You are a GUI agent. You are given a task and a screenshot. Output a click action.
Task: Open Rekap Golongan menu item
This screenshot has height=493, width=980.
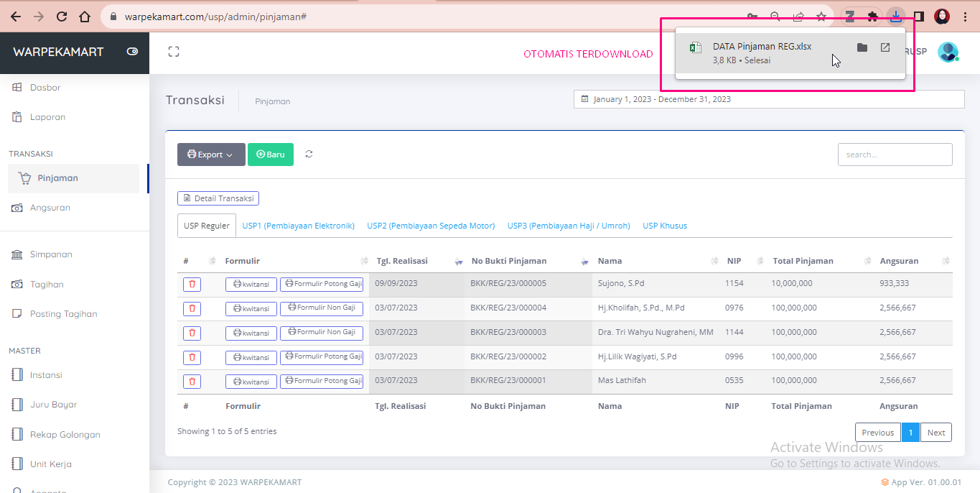click(65, 435)
